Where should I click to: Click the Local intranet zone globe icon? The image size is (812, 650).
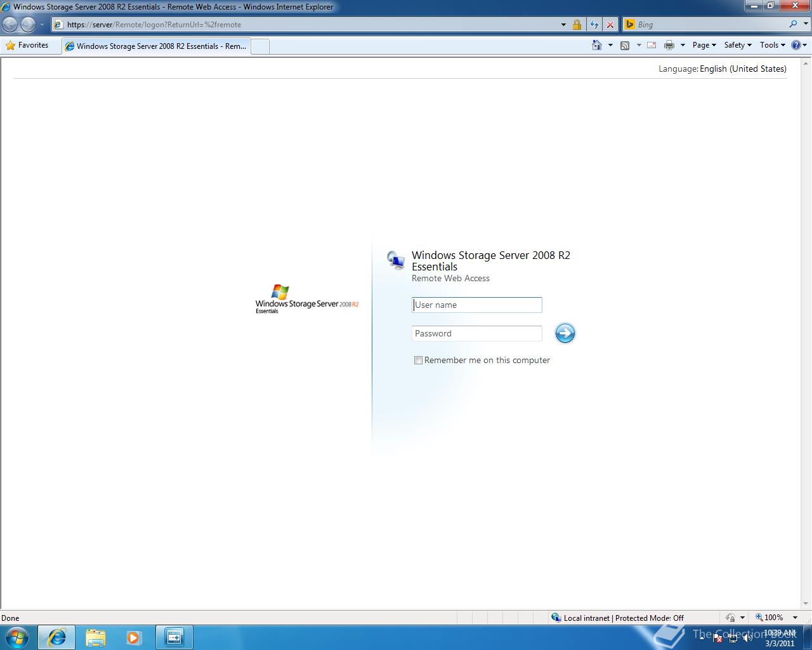coord(556,618)
